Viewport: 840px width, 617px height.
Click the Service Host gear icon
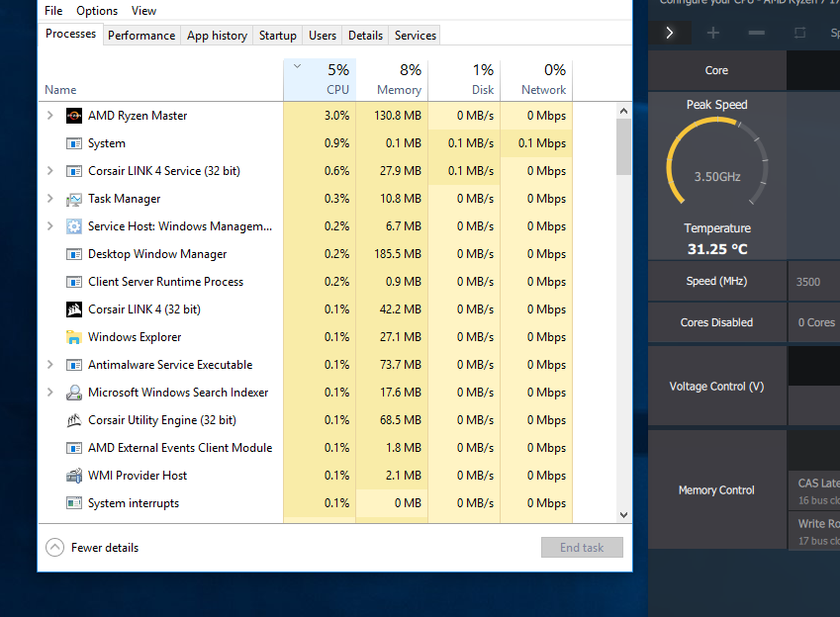tap(74, 226)
